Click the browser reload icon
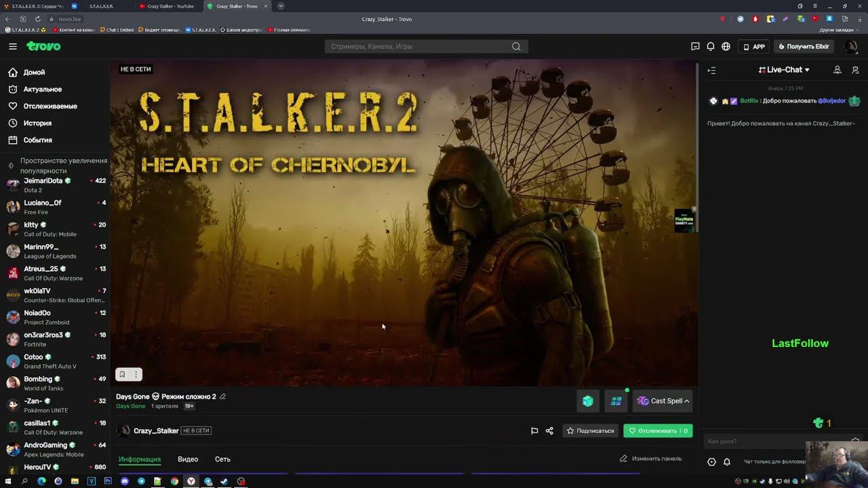Viewport: 868px width, 488px height. tap(37, 19)
